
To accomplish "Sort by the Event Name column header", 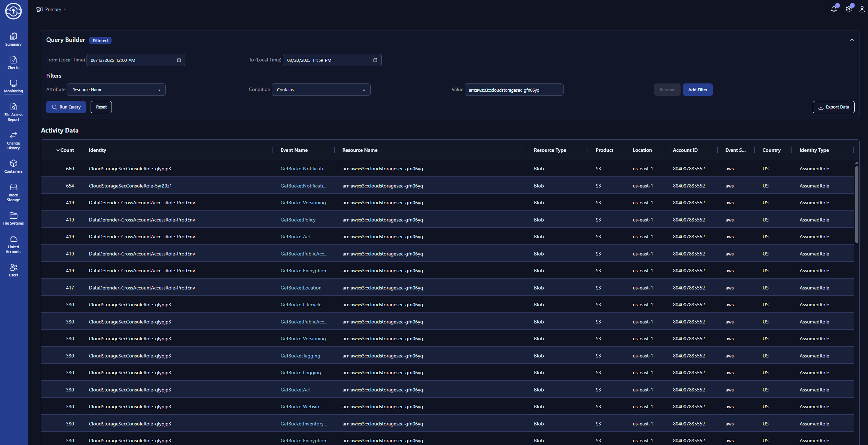I will pyautogui.click(x=294, y=150).
